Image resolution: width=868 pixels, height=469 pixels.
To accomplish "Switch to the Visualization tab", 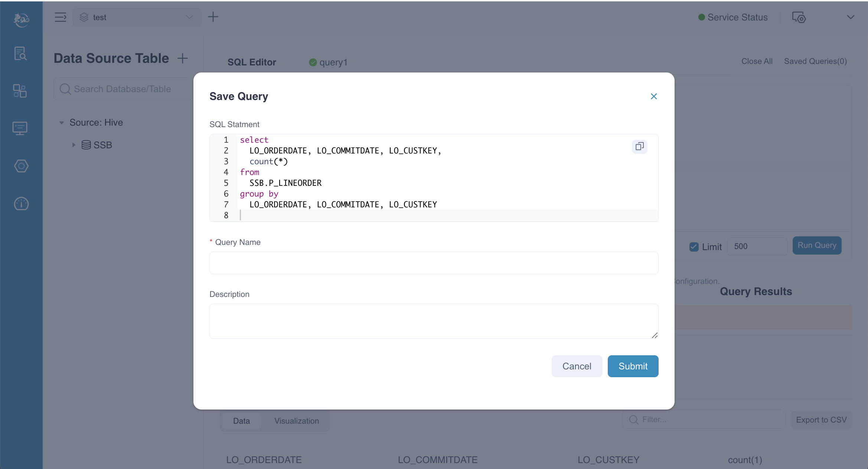I will click(x=296, y=420).
